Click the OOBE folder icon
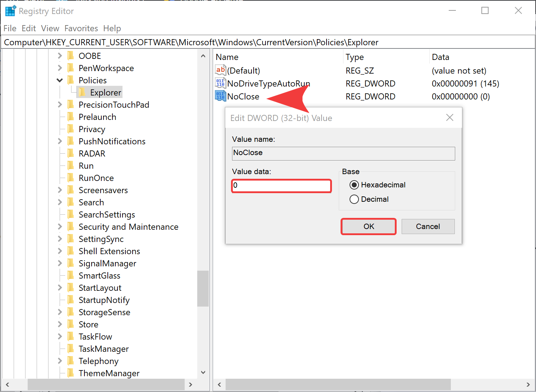The width and height of the screenshot is (536, 392). pyautogui.click(x=71, y=56)
